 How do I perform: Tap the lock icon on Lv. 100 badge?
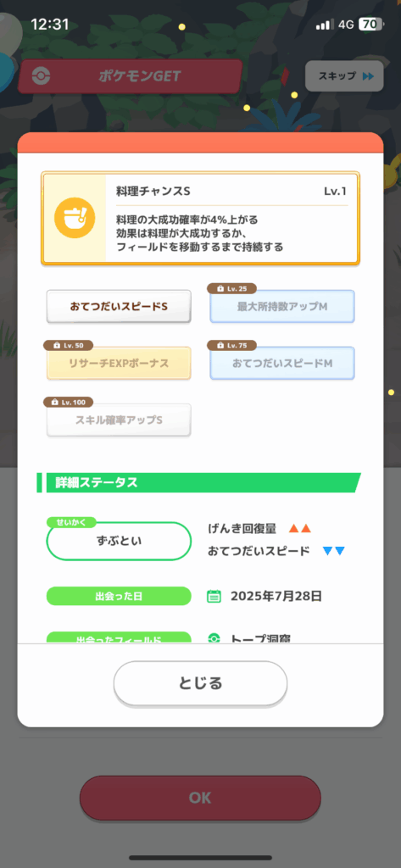[x=57, y=403]
